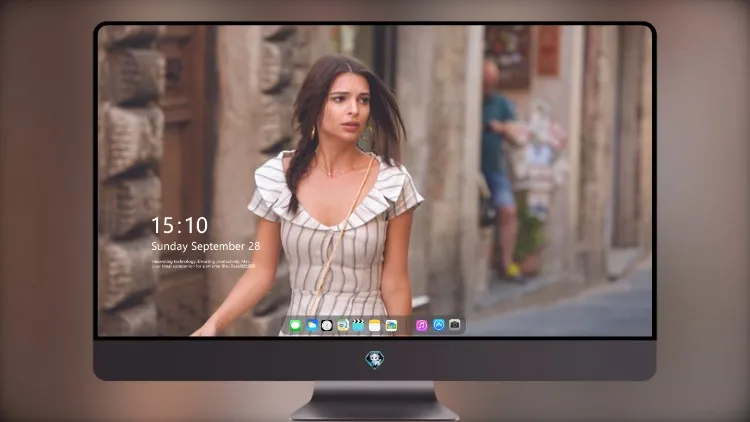Viewport: 750px width, 422px height.
Task: Launch the pink iTunes music app
Action: click(x=421, y=326)
